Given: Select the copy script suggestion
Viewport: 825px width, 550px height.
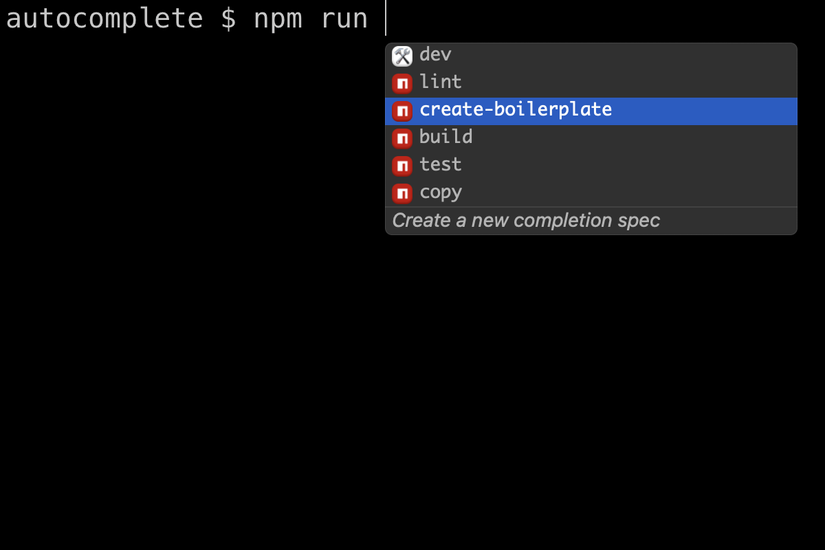Looking at the screenshot, I should (440, 192).
